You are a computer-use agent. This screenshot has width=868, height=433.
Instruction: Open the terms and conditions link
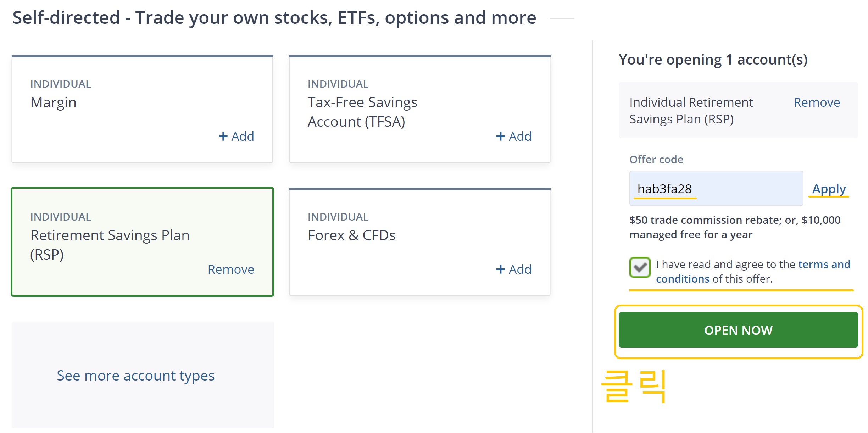tap(753, 272)
